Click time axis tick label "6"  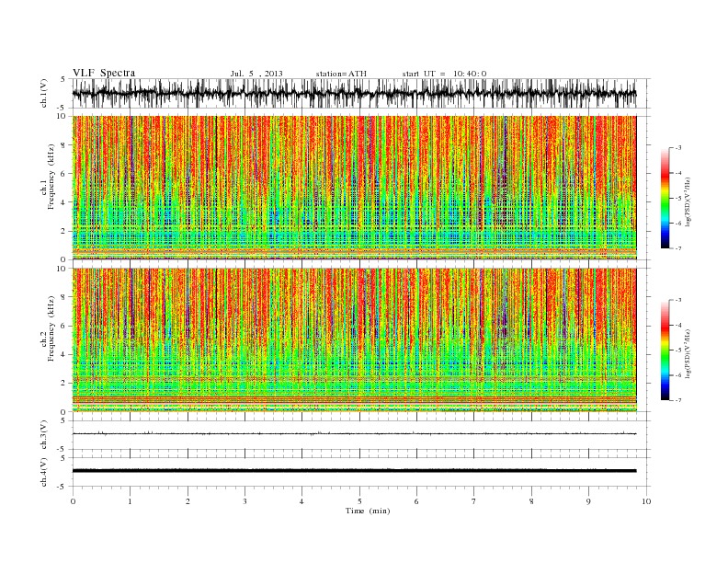[x=416, y=501]
